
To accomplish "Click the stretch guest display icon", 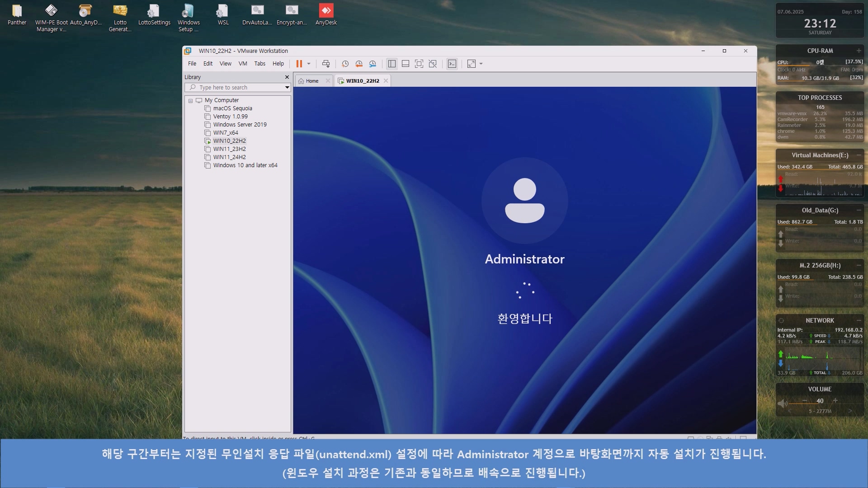I will [472, 64].
